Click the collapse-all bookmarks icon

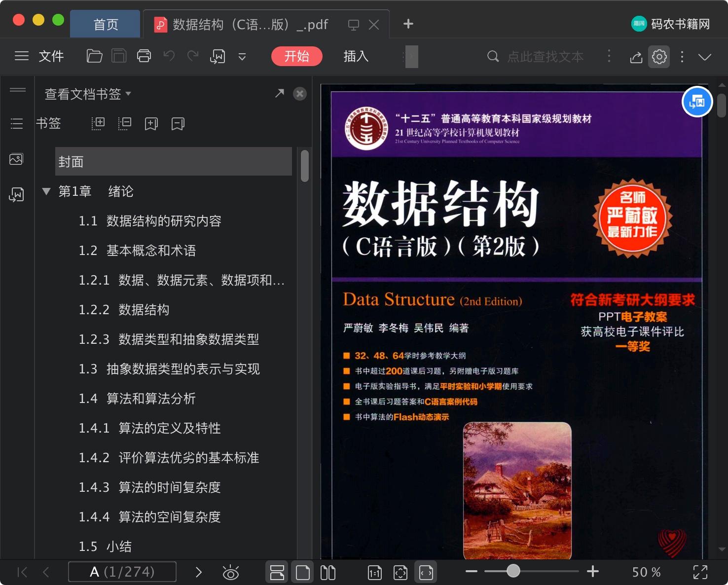coord(125,123)
